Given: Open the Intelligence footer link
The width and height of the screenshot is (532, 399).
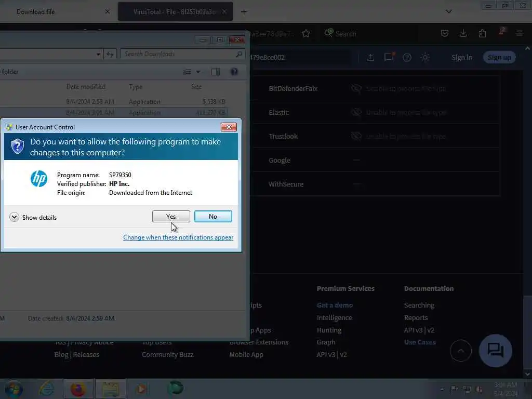Looking at the screenshot, I should pos(334,317).
